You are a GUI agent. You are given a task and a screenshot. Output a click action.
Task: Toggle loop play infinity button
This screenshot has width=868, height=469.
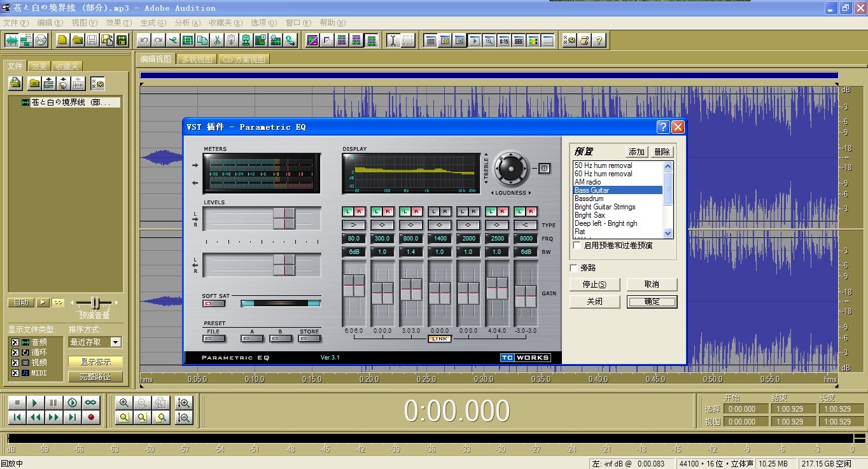click(91, 403)
